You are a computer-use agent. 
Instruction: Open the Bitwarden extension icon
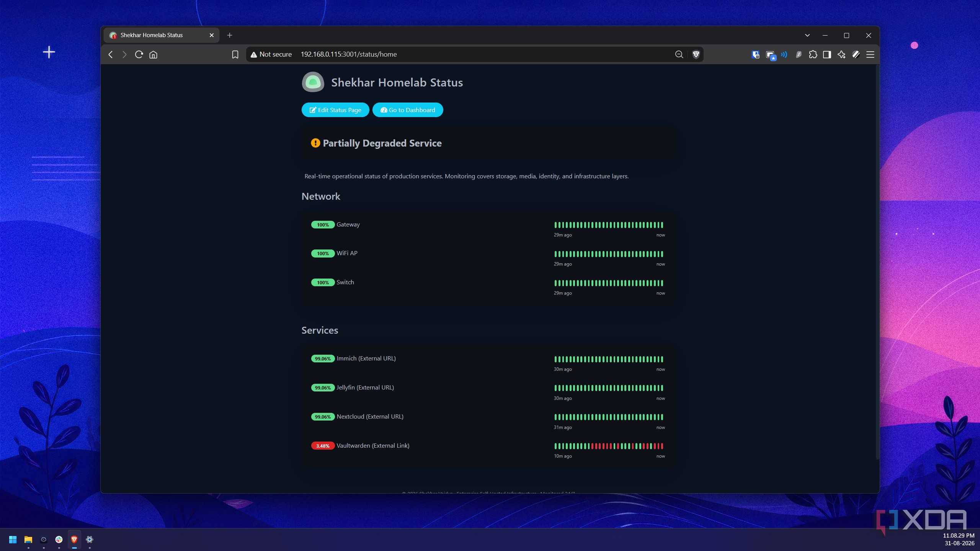tap(755, 54)
